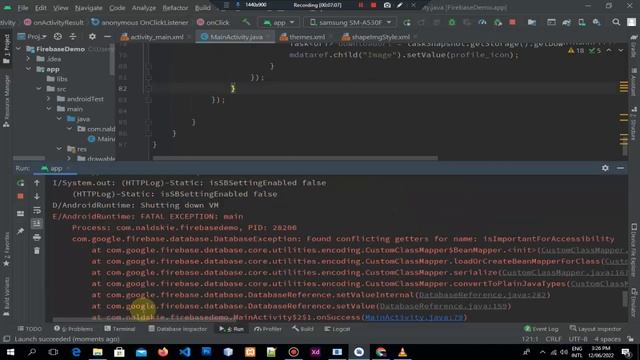Viewport: 640px width, 360px height.
Task: Open Search Everywhere magnifier icon
Action: pos(616,22)
